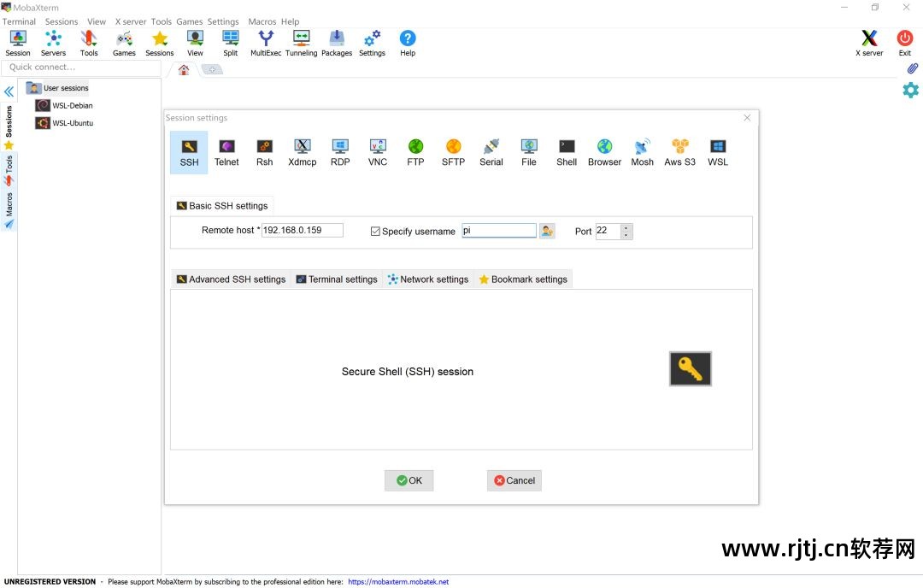Switch to Bookmark settings tab
The width and height of the screenshot is (923, 588).
click(x=523, y=279)
